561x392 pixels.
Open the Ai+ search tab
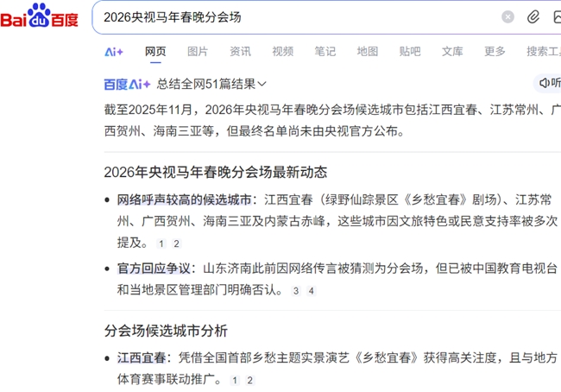[x=113, y=52]
